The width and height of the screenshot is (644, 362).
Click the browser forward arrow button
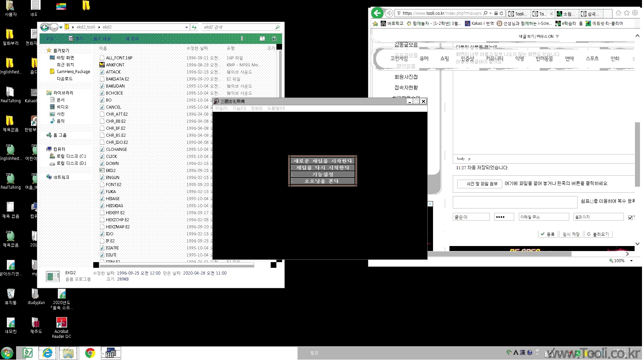pyautogui.click(x=389, y=13)
